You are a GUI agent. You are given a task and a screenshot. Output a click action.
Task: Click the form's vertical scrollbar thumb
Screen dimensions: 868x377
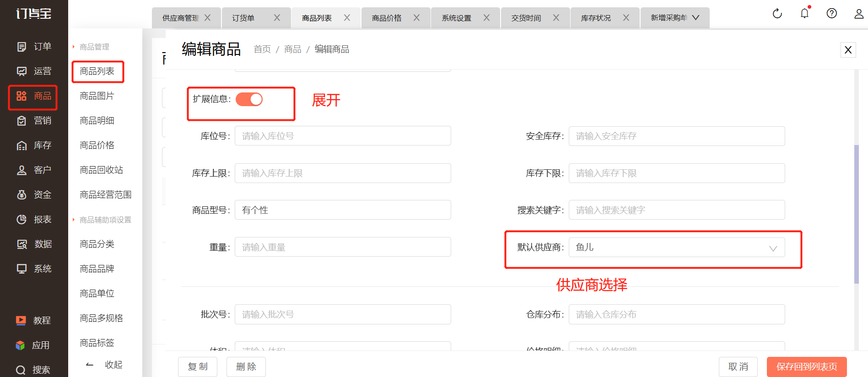pos(857,214)
